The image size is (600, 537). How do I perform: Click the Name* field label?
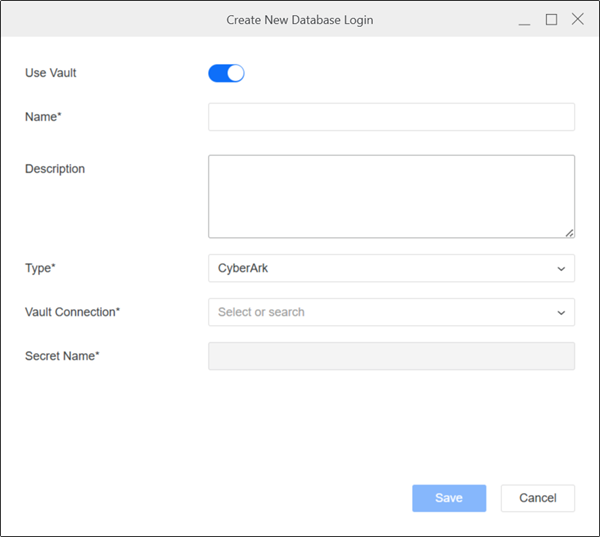tap(43, 117)
